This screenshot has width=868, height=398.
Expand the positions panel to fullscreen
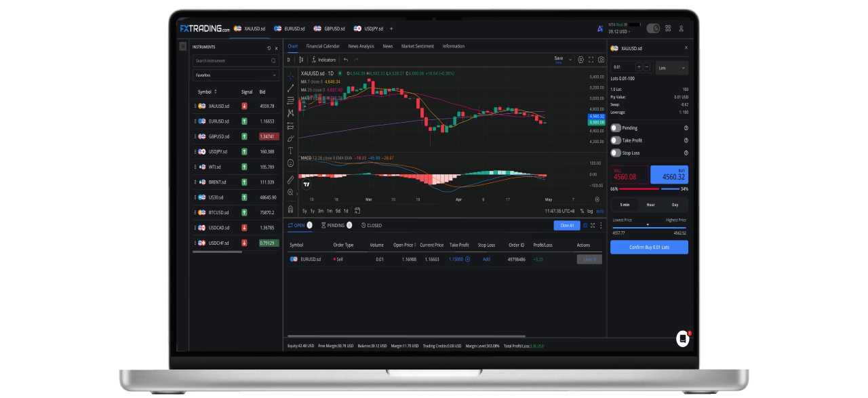[x=592, y=225]
